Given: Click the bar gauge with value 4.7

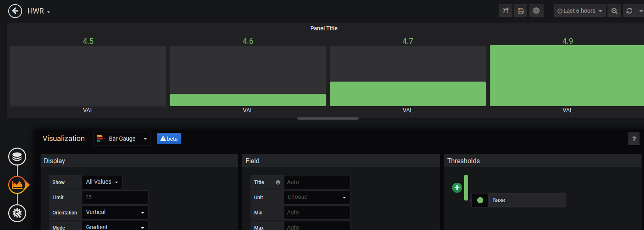Looking at the screenshot, I should pyautogui.click(x=408, y=76).
